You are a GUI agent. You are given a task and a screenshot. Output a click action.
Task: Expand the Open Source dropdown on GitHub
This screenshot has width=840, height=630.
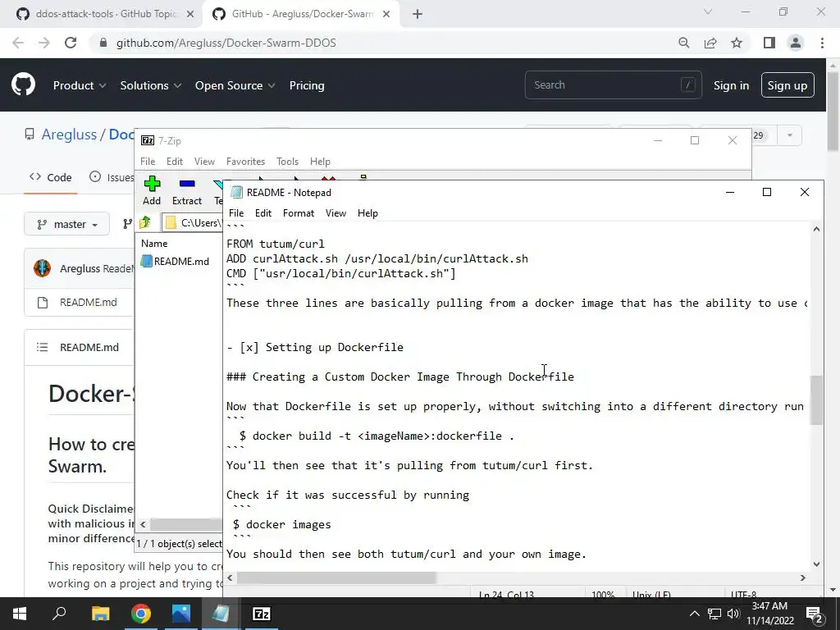(x=235, y=85)
